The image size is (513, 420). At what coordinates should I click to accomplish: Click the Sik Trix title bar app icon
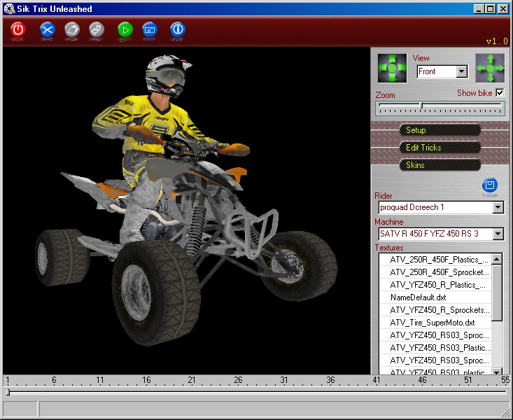click(10, 9)
